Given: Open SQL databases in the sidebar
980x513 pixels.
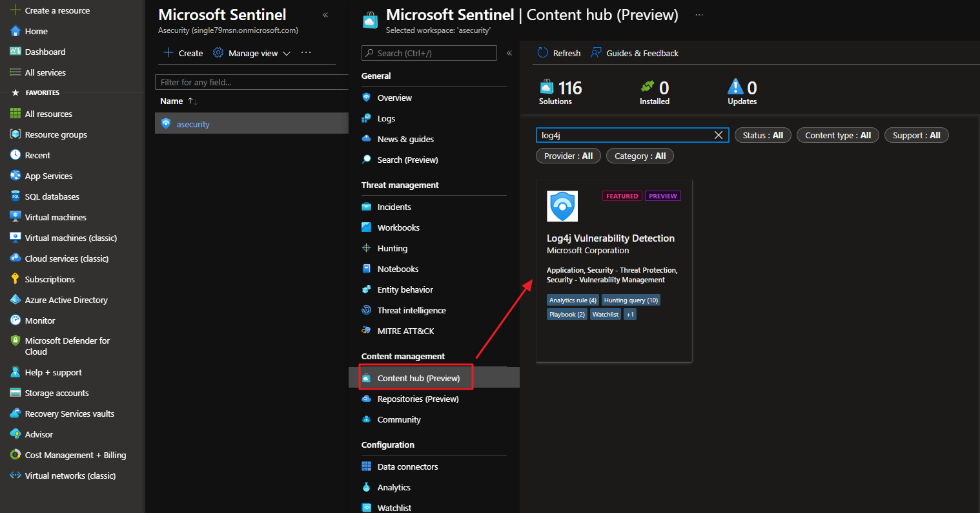Looking at the screenshot, I should point(52,196).
